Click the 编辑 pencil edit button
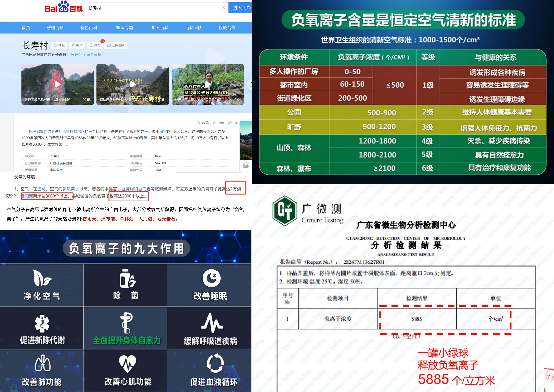Screen dimensions: 554x392 pos(77,45)
